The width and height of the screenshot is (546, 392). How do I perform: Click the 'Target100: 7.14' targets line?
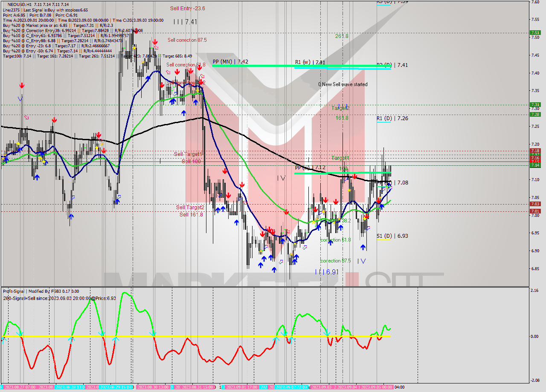pos(97,56)
